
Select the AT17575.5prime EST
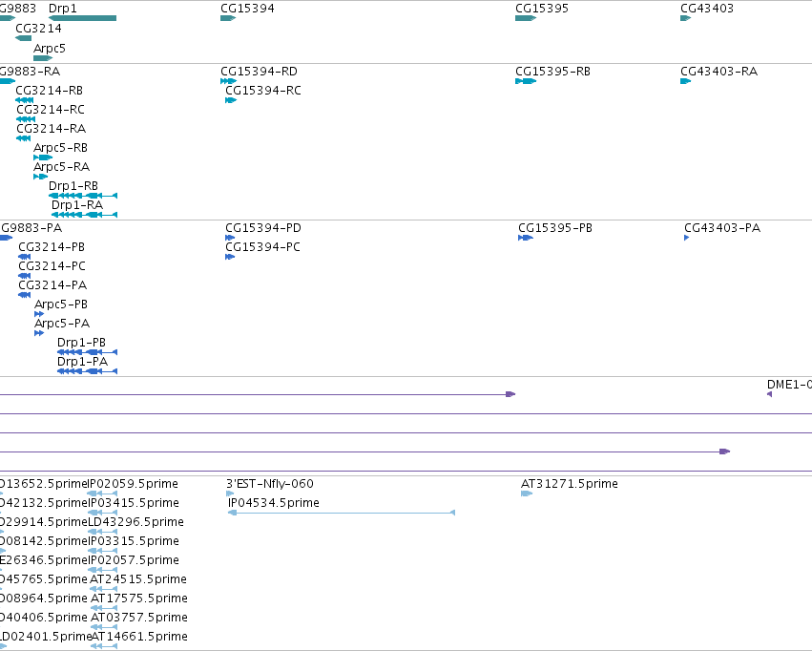(104, 608)
